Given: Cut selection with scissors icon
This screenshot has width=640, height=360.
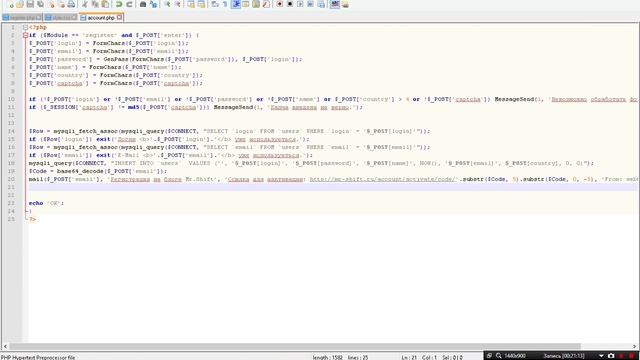Looking at the screenshot, I should 85,4.
